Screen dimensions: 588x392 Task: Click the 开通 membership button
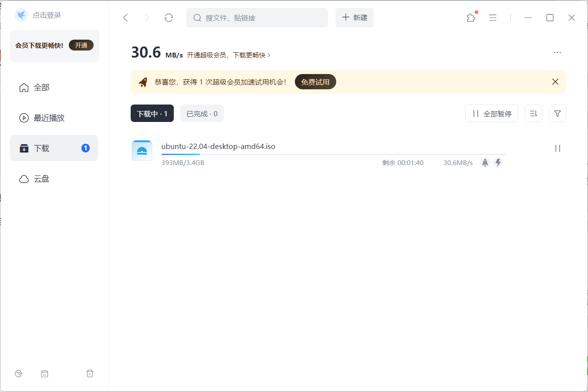pyautogui.click(x=81, y=45)
